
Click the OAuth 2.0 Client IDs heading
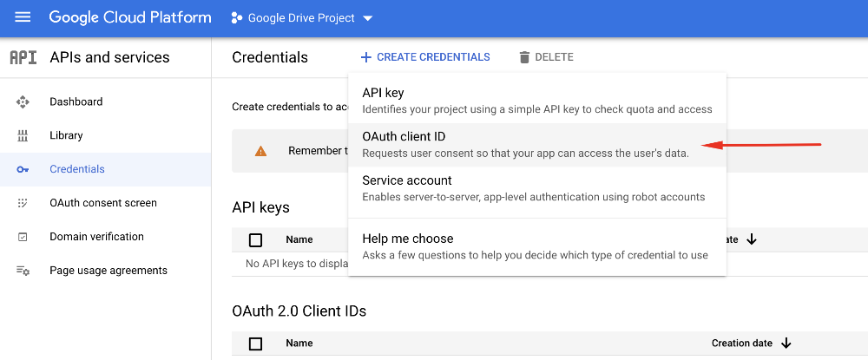(x=299, y=311)
